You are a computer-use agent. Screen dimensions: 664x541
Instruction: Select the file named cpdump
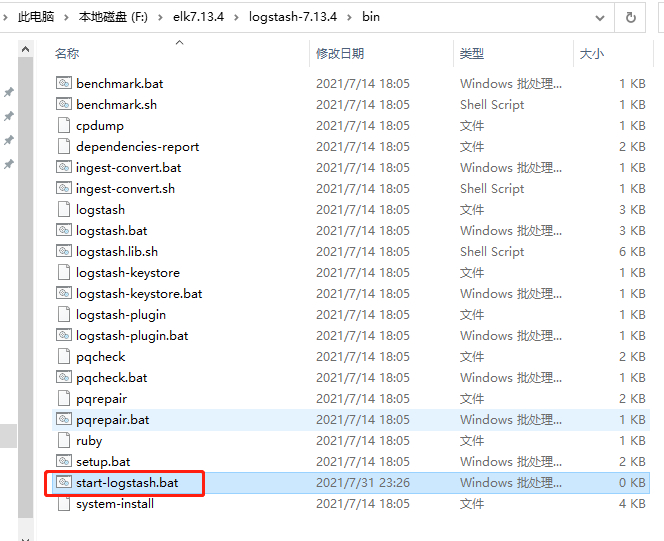(100, 126)
